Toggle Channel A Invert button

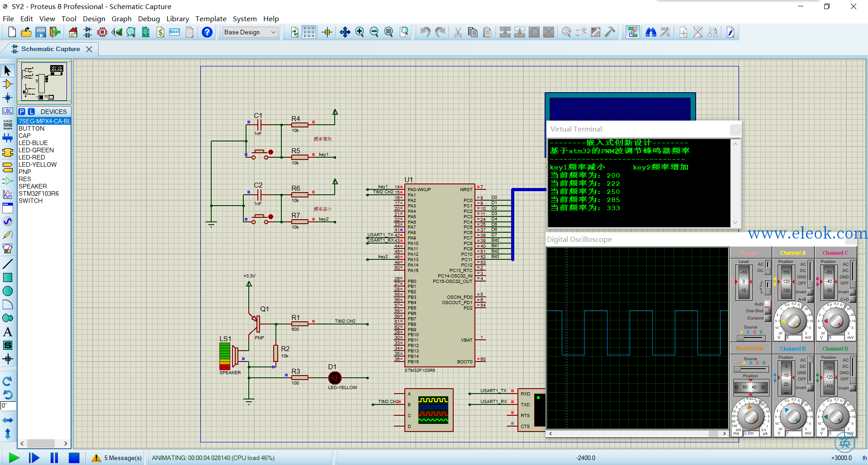[x=810, y=292]
